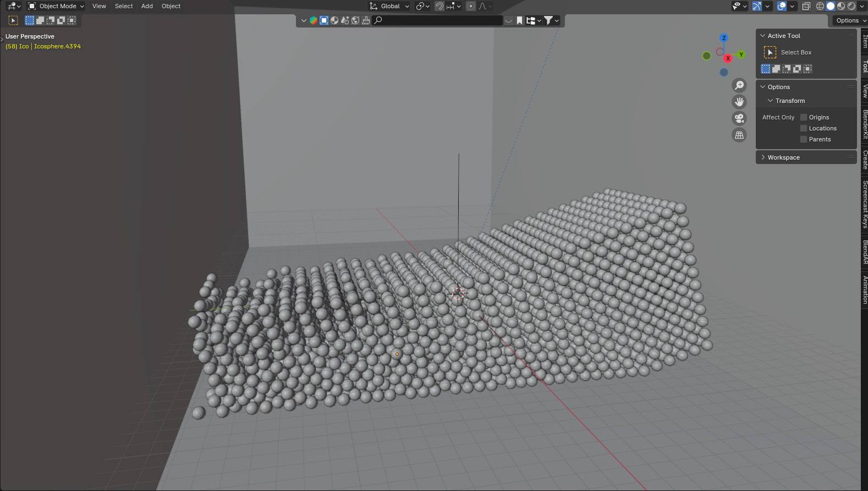
Task: Expand the Workspace panel
Action: point(763,157)
